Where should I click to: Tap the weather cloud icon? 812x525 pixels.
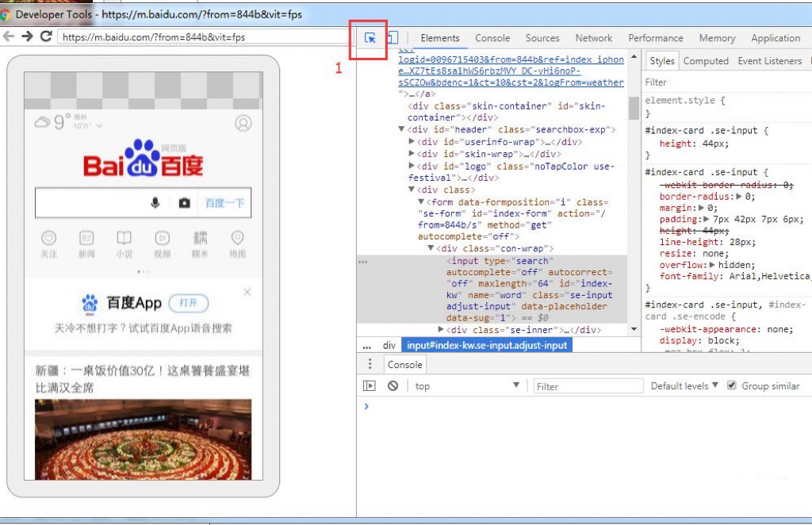43,123
